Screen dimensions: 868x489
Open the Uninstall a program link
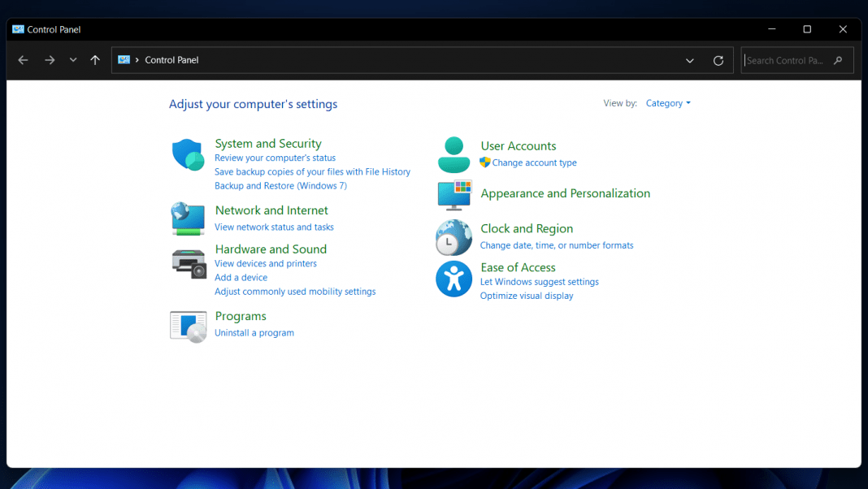[x=254, y=332]
